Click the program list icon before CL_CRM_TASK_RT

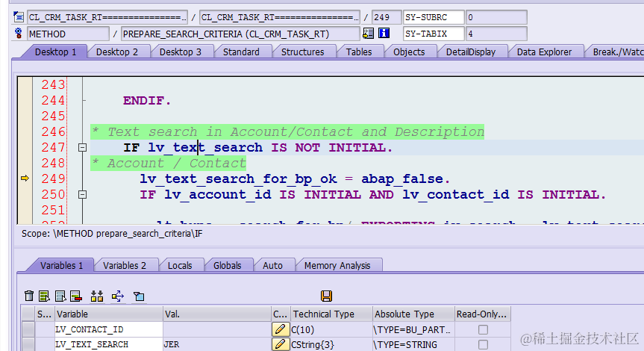pyautogui.click(x=19, y=17)
